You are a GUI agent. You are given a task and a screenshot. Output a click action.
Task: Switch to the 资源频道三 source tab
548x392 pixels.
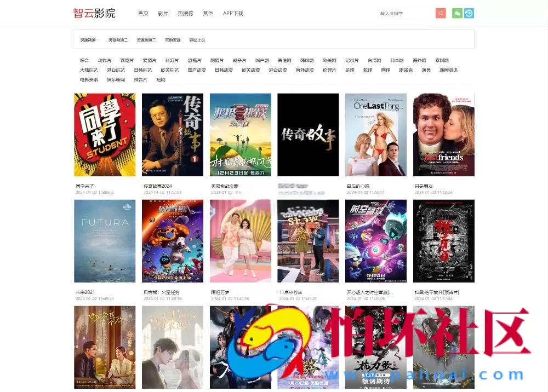pyautogui.click(x=148, y=39)
